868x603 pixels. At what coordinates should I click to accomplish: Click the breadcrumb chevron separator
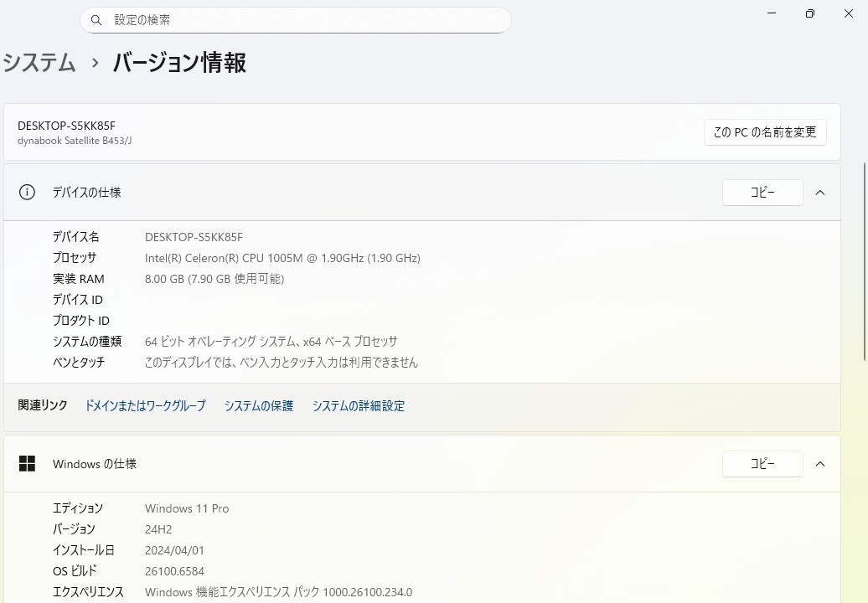tap(95, 63)
